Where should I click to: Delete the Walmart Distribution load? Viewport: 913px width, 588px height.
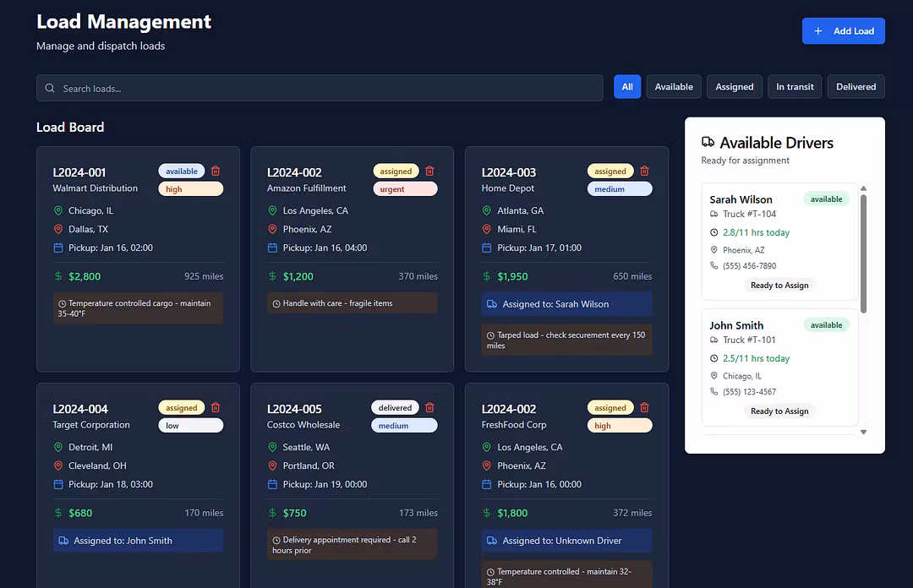point(216,171)
